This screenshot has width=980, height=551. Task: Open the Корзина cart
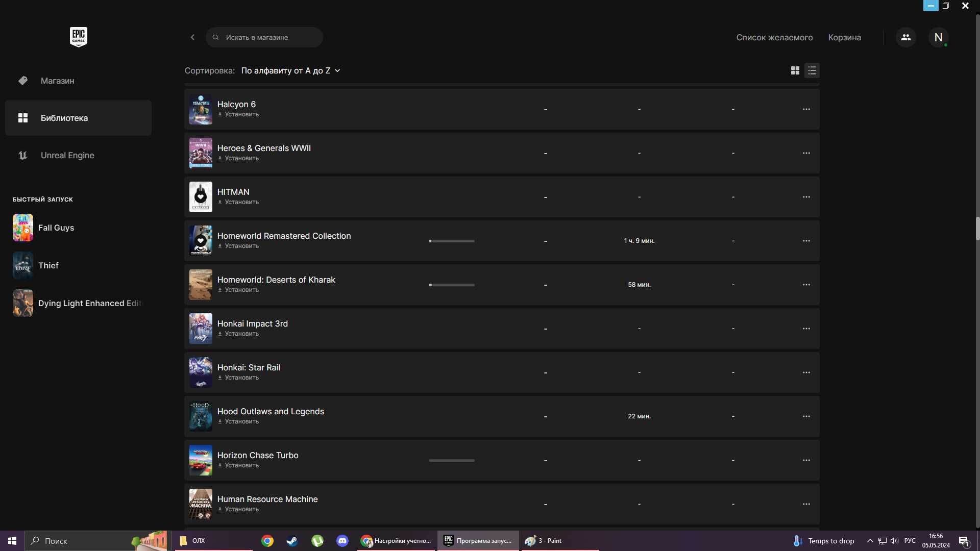844,37
